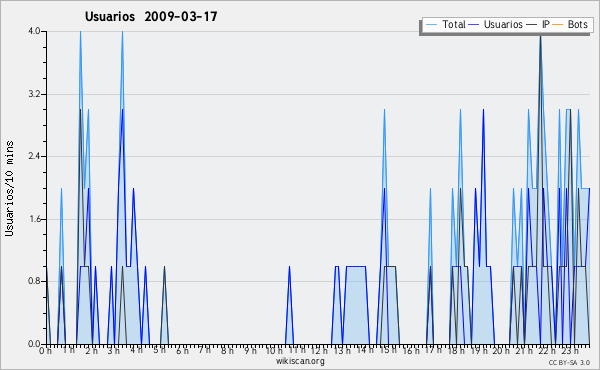Image resolution: width=600 pixels, height=370 pixels.
Task: Click the x-axis label '0 h'
Action: click(x=46, y=350)
